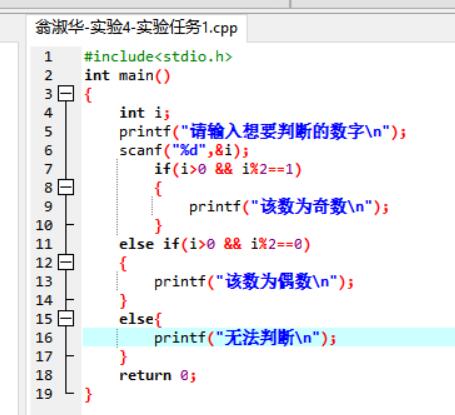Select the 翁淑华-实验4-实验任务1.cpp tab
The height and width of the screenshot is (415, 455).
(x=136, y=28)
